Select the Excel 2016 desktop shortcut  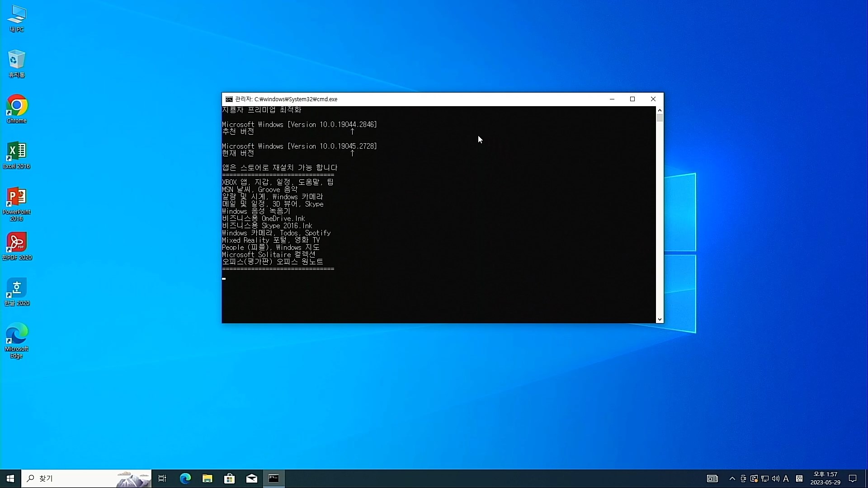pyautogui.click(x=17, y=155)
